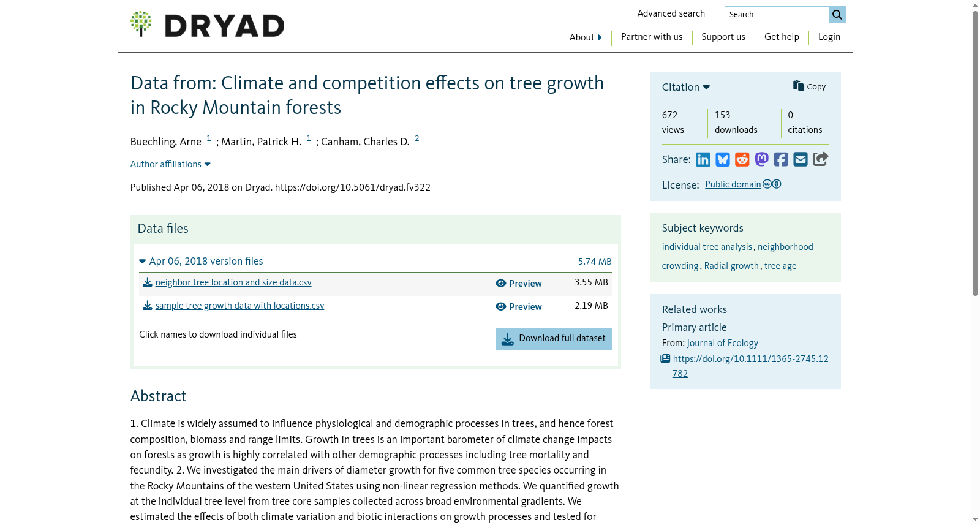This screenshot has height=525, width=980.
Task: Share dataset on Reddit
Action: coord(742,160)
